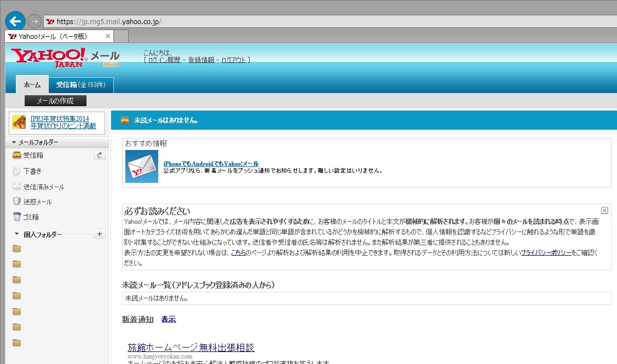This screenshot has width=617, height=364.
Task: Open the fifth personal folder icon
Action: (16, 311)
